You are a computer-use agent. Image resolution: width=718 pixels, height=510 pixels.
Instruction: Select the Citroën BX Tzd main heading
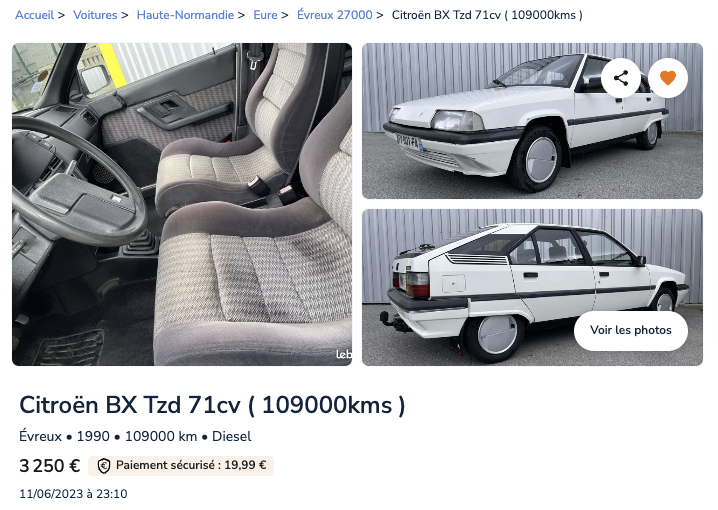[212, 405]
